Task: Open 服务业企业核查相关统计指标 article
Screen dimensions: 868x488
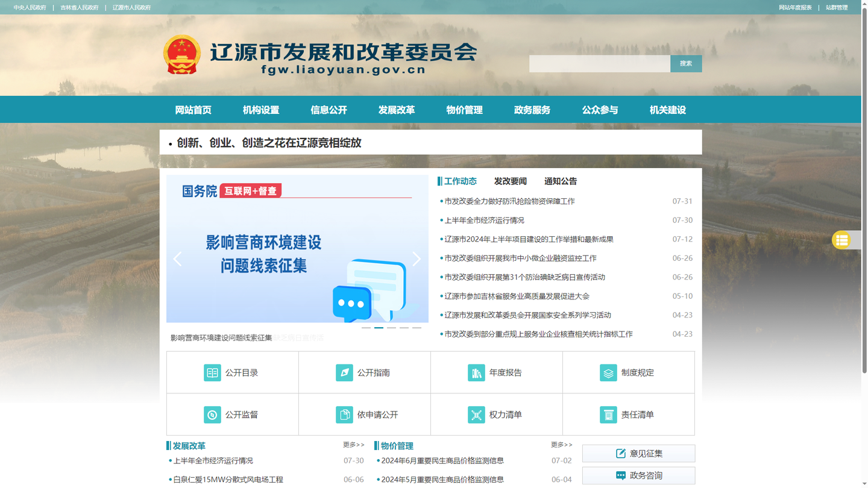Action: pos(538,334)
